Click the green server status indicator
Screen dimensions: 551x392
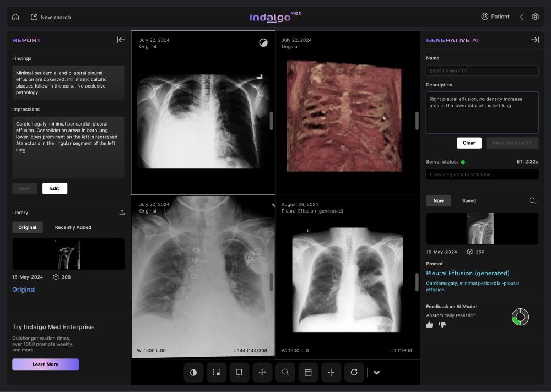(463, 162)
